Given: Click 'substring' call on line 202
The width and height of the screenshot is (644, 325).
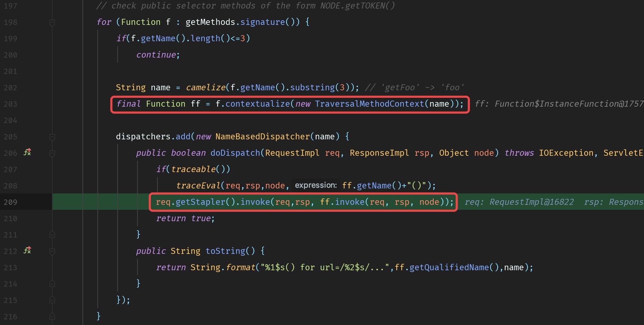Looking at the screenshot, I should tap(312, 87).
